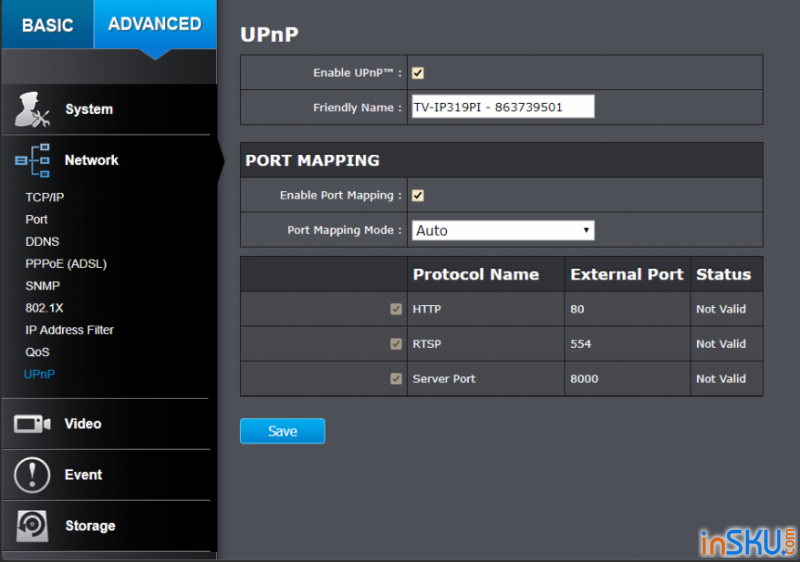Click the Port Mapping Mode label

(344, 230)
